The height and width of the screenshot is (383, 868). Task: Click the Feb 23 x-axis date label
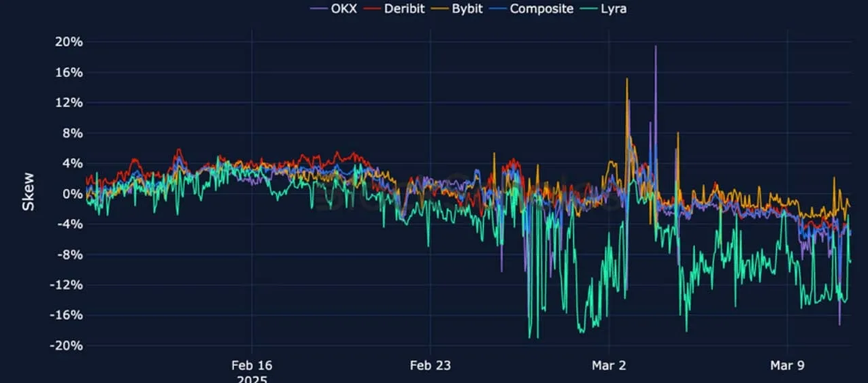[430, 365]
